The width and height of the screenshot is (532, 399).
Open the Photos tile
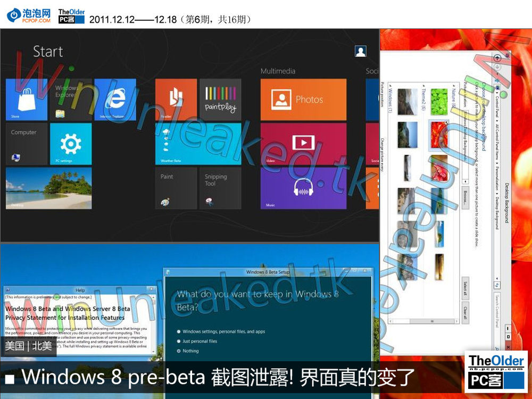(303, 99)
